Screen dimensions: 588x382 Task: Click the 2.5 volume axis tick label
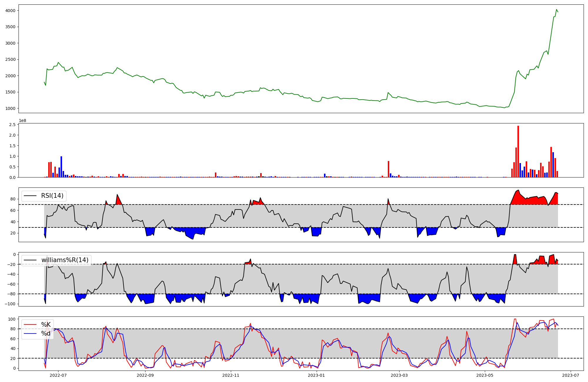click(x=12, y=125)
